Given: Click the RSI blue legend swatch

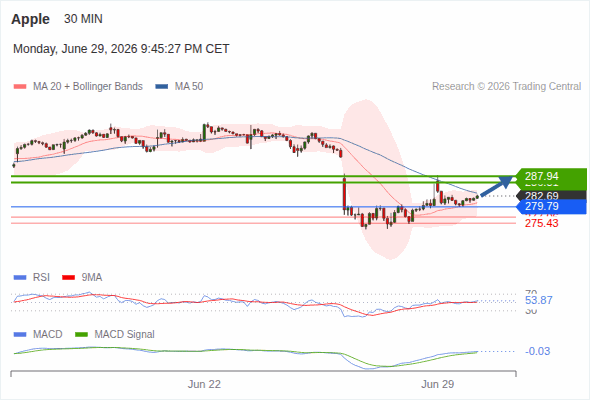Looking at the screenshot, I should coord(20,278).
